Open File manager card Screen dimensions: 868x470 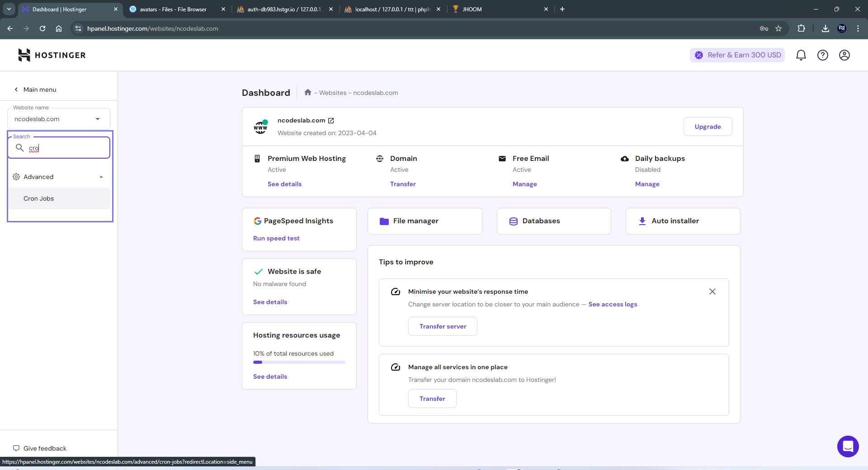pos(425,221)
